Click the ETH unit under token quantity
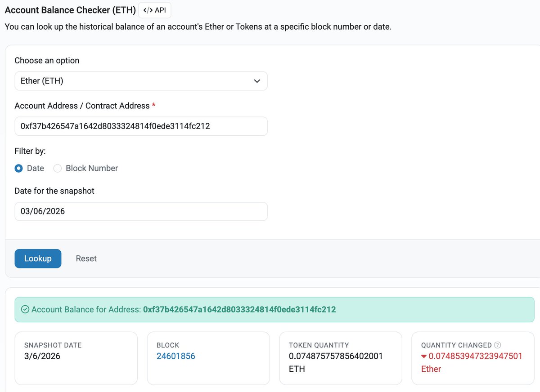Screen dimensions: 540x392 pos(297,369)
